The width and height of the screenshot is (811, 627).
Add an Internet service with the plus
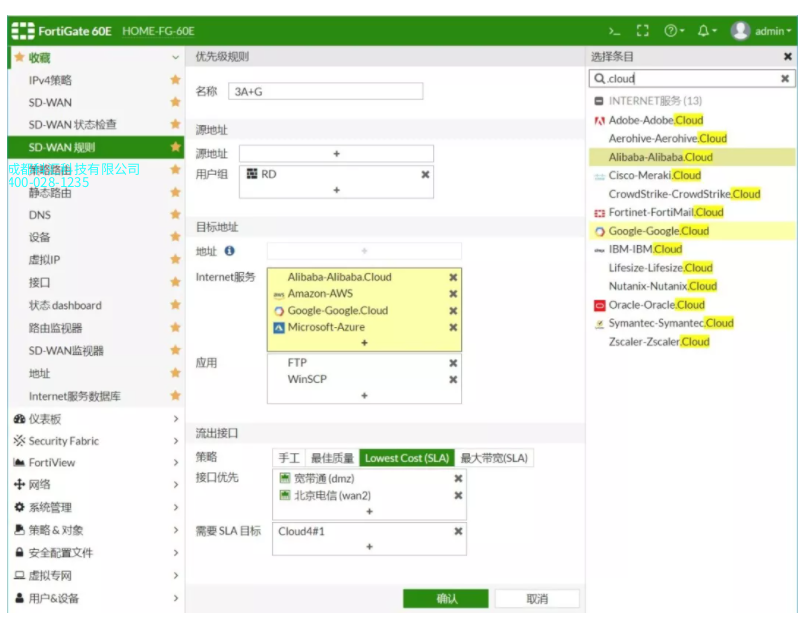pos(364,342)
